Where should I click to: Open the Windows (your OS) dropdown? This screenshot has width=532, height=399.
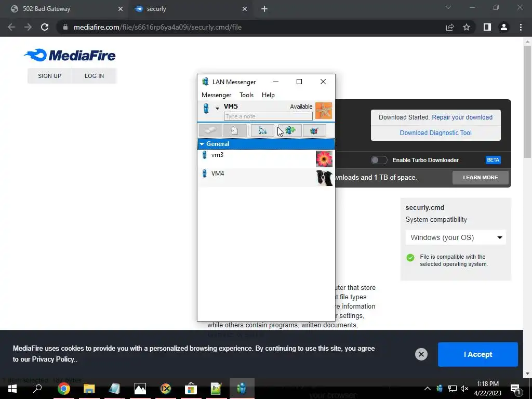pos(456,237)
